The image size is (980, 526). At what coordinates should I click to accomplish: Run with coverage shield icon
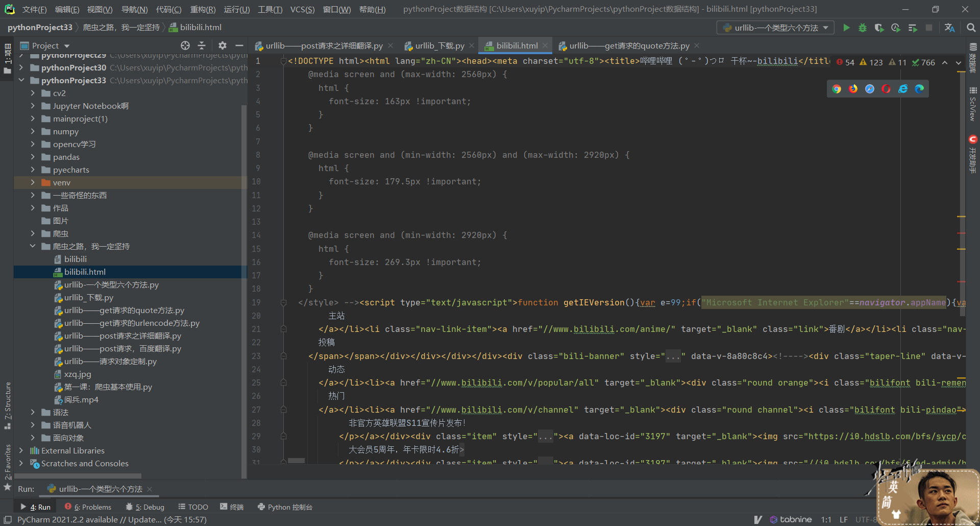[x=879, y=28]
